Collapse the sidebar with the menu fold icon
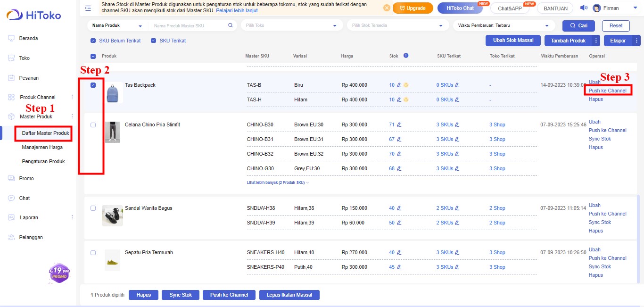The image size is (644, 307). click(88, 8)
